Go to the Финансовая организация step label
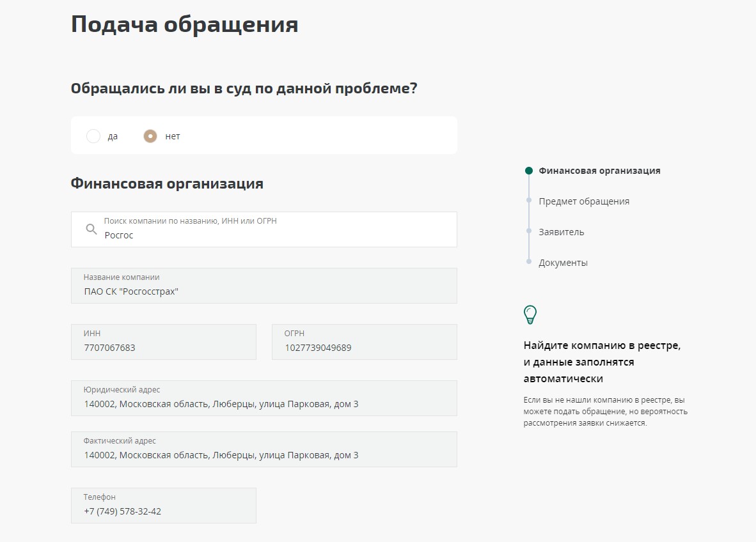This screenshot has height=542, width=756. point(599,171)
